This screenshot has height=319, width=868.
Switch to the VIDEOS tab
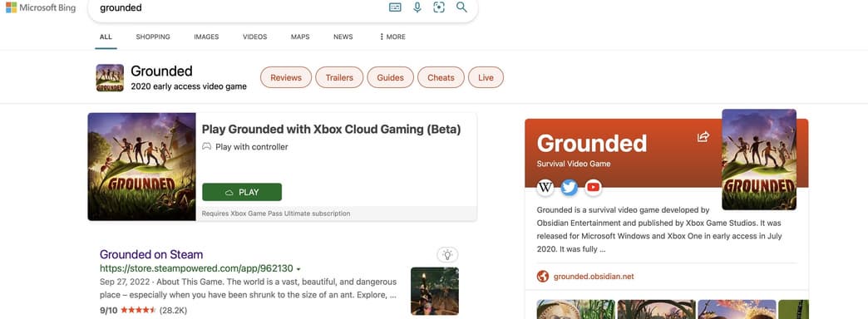pos(254,37)
